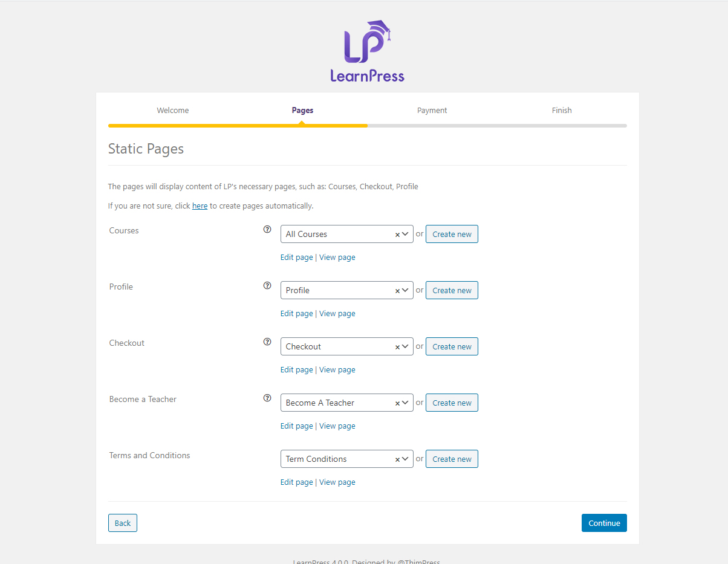Click the Back button
The width and height of the screenshot is (728, 564).
[123, 523]
